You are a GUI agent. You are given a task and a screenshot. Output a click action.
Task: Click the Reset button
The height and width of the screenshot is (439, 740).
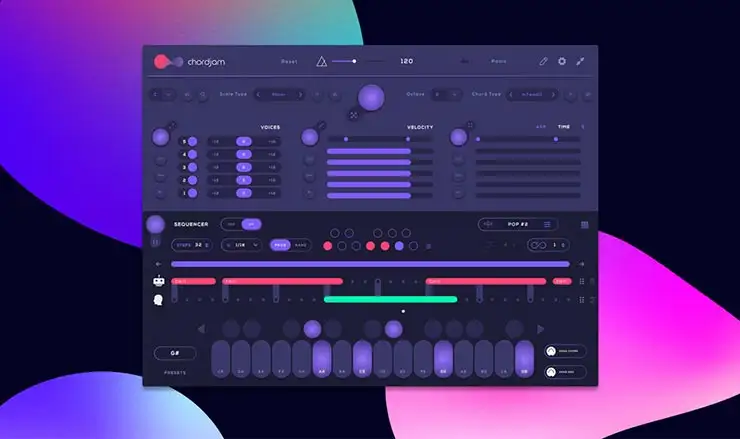pos(289,61)
